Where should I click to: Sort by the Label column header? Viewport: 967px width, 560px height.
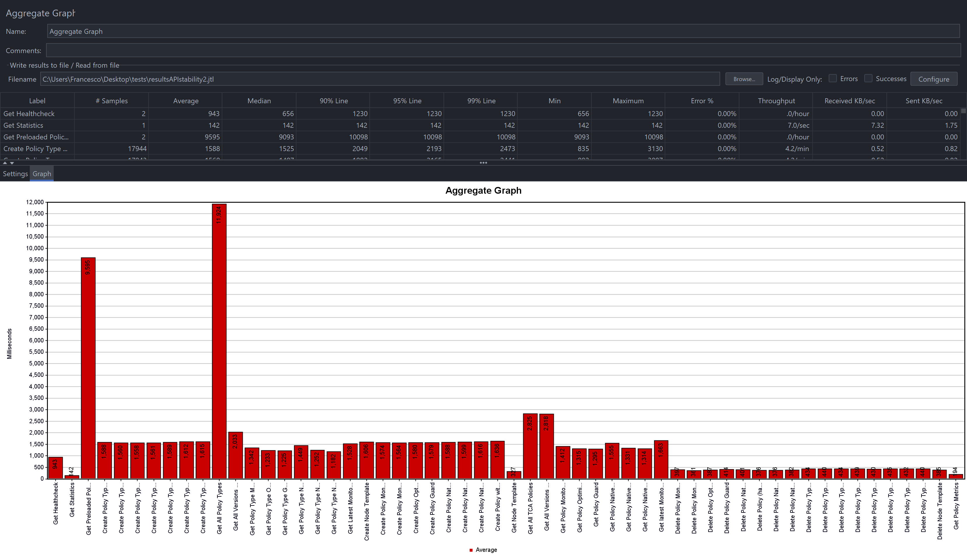tap(37, 101)
